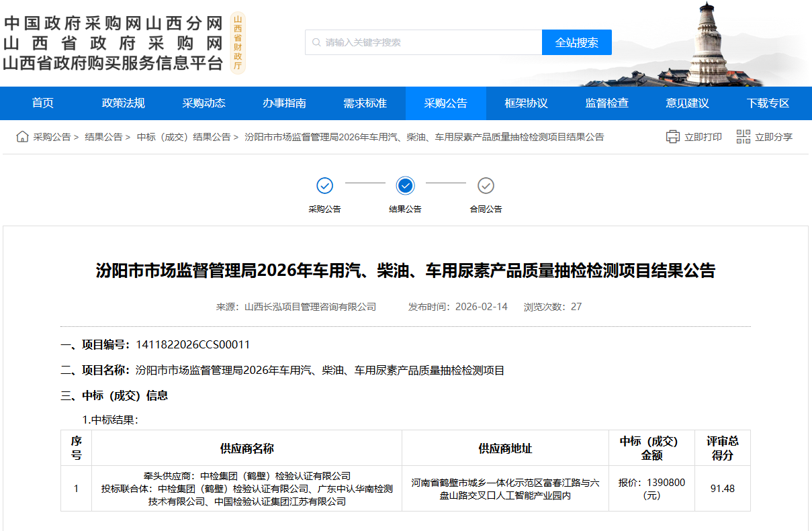Click the search magnifier icon
Viewport: 812px width, 531px height.
point(316,42)
